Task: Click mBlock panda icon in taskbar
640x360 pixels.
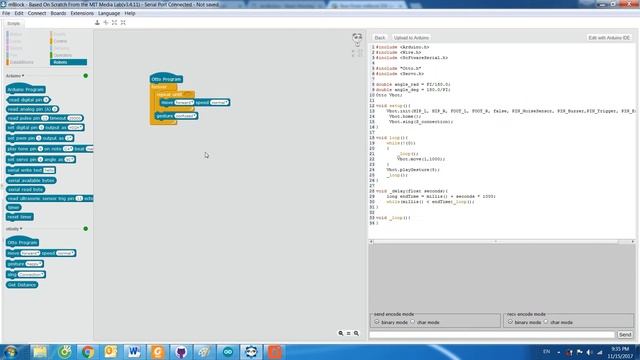Action: pos(251,352)
